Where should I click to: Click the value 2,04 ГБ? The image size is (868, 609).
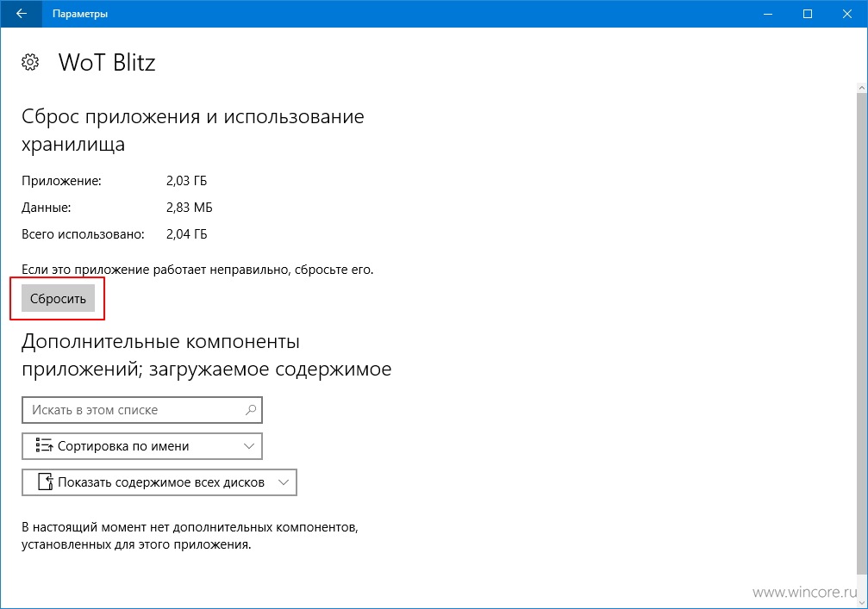[x=186, y=234]
